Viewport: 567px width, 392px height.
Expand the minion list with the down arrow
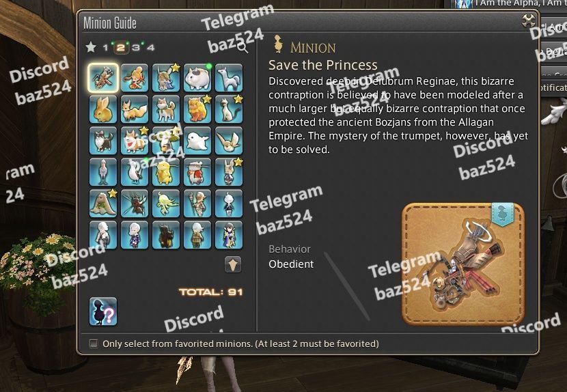(232, 264)
